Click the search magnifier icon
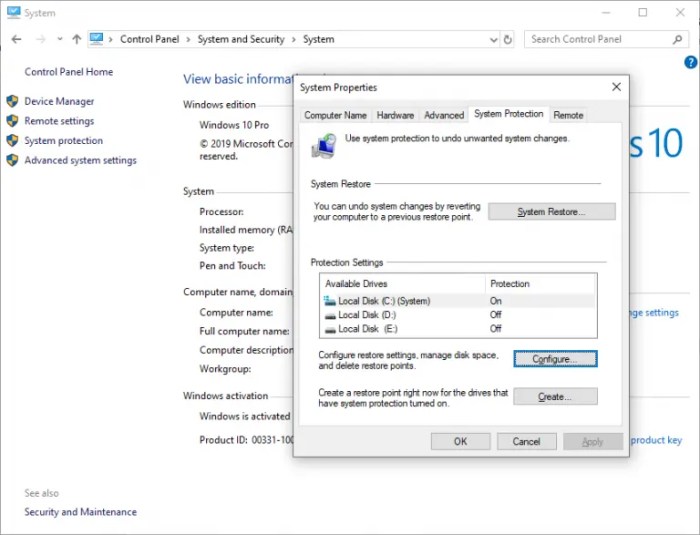 (x=677, y=39)
